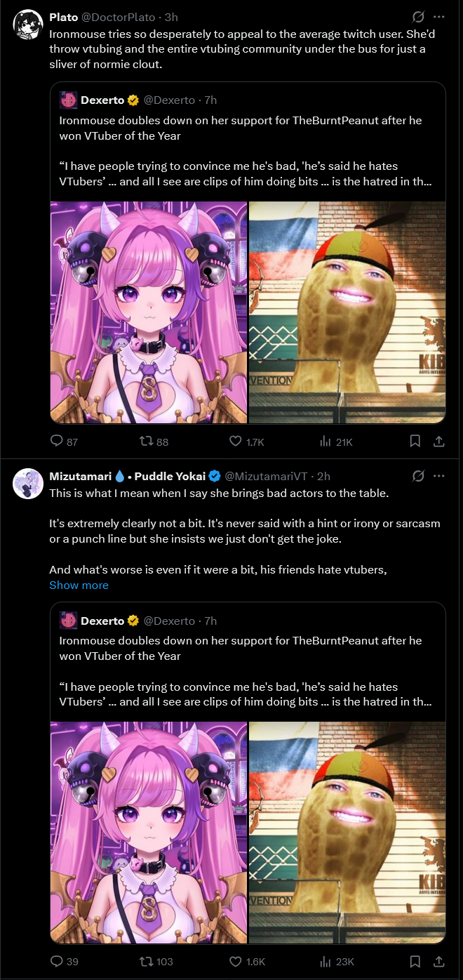Screen dimensions: 463x980
Task: Reply to Mizutamari's post with 39 comments
Action: click(65, 961)
